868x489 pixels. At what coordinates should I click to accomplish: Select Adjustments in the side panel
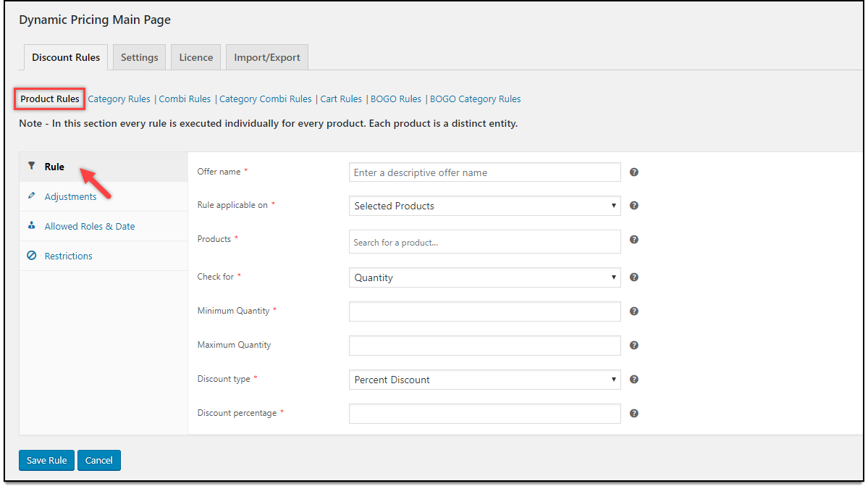coord(70,197)
